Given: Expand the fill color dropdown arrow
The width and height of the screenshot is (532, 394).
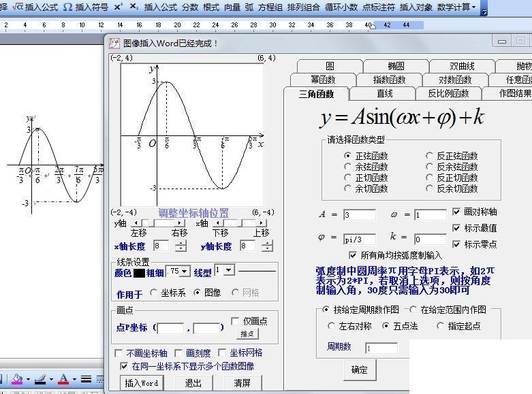Looking at the screenshot, I should (x=28, y=379).
